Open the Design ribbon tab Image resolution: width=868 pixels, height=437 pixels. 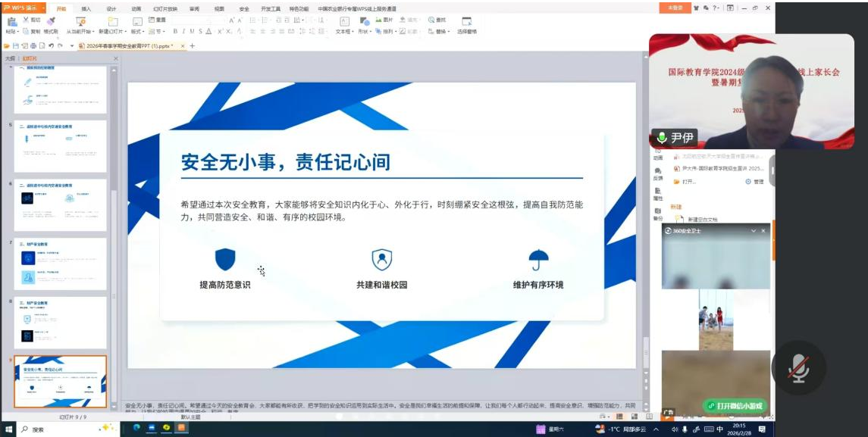(111, 8)
